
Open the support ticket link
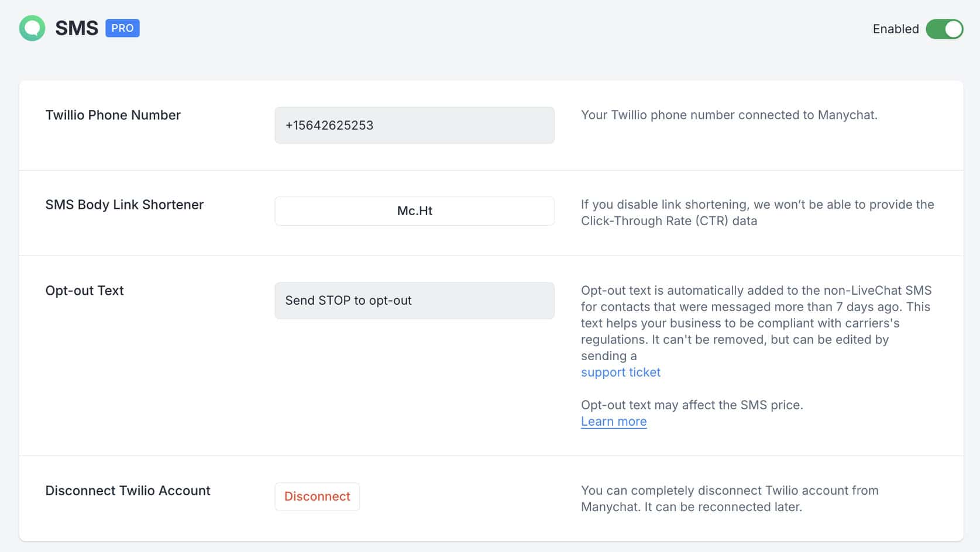620,372
